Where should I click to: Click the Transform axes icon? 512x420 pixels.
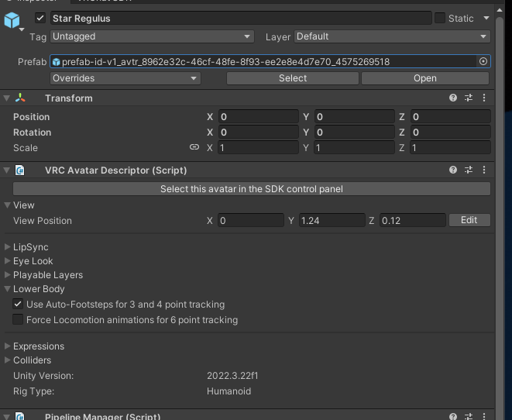20,98
